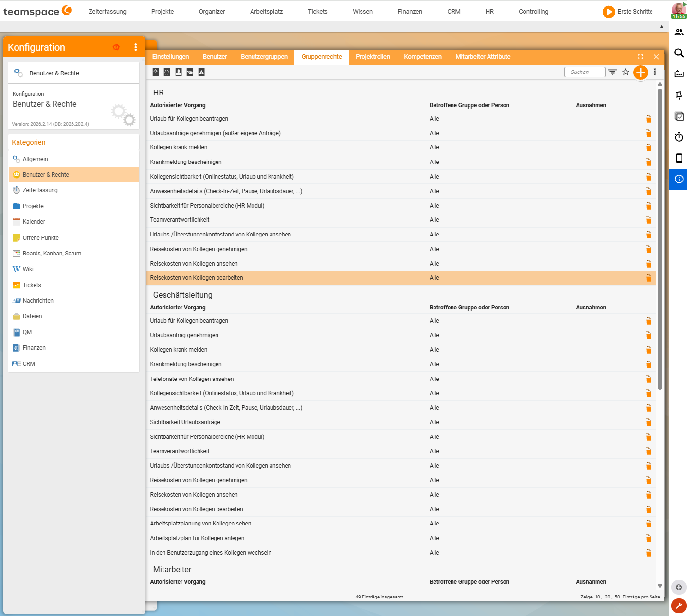Delete the 'Teamverantwortlichkeit' right in the HR group

(649, 220)
